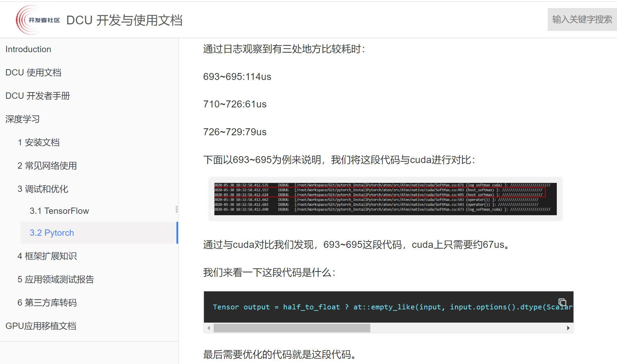This screenshot has height=364, width=617.
Task: Open DCU 开发者手册 in sidebar
Action: pos(38,96)
